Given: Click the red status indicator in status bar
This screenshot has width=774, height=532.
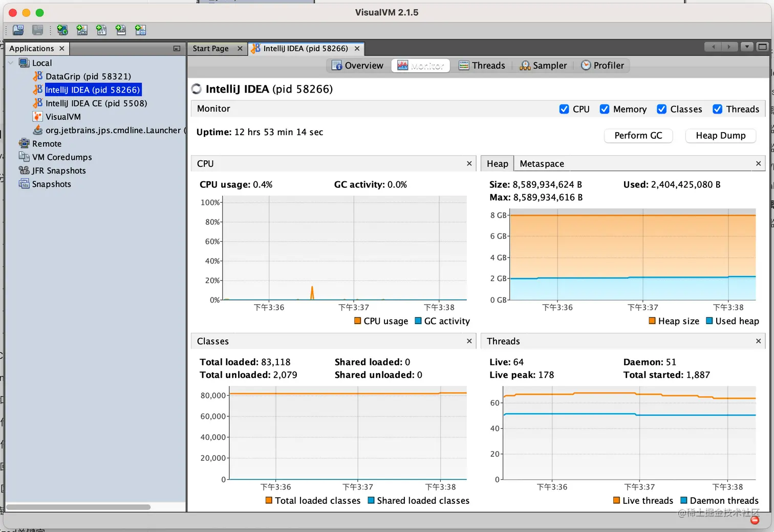Looking at the screenshot, I should point(755,521).
